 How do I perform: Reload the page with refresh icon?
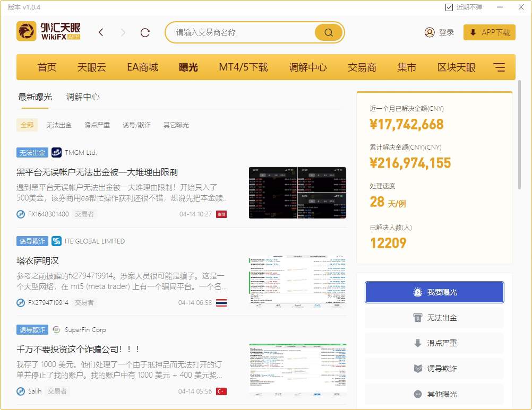pos(145,32)
